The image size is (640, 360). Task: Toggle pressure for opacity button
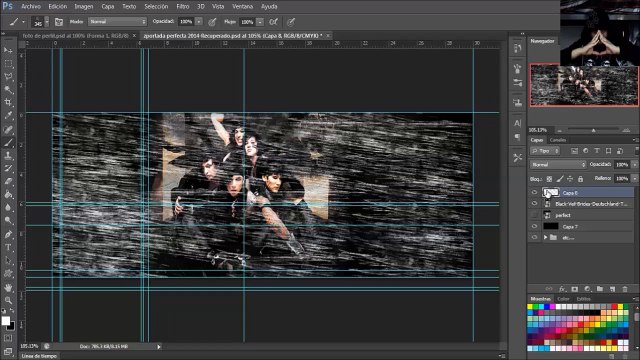pos(212,22)
